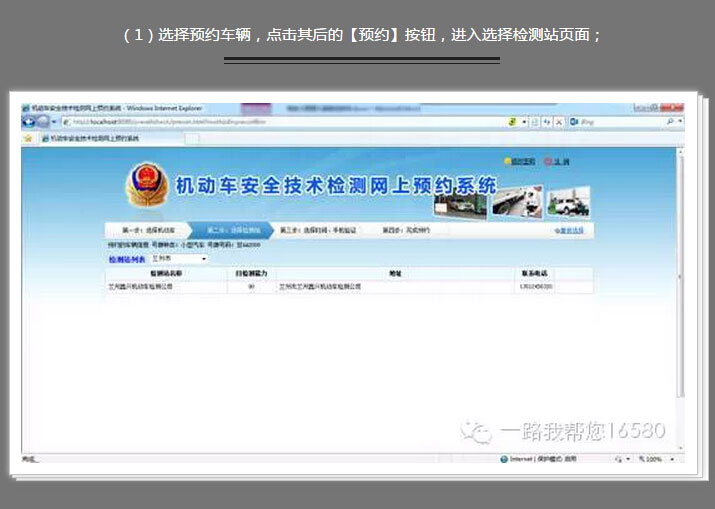Go to step four 完成预约
715x509 pixels.
(x=406, y=230)
